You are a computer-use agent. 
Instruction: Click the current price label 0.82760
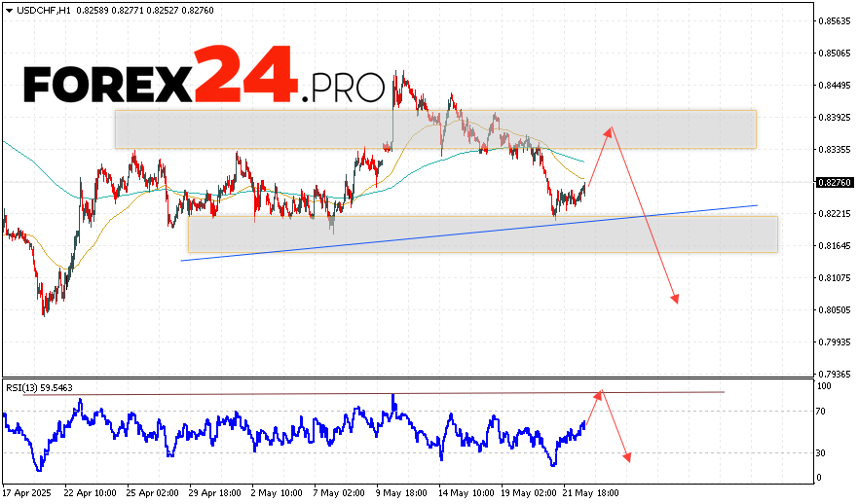pos(835,183)
